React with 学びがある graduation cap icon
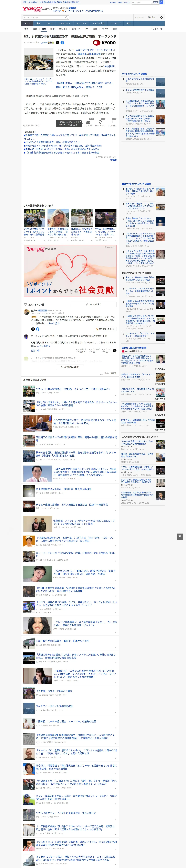 coord(88,122)
